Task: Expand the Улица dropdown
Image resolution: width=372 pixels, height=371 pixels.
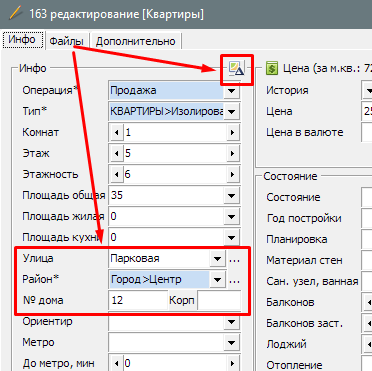Action: point(217,259)
